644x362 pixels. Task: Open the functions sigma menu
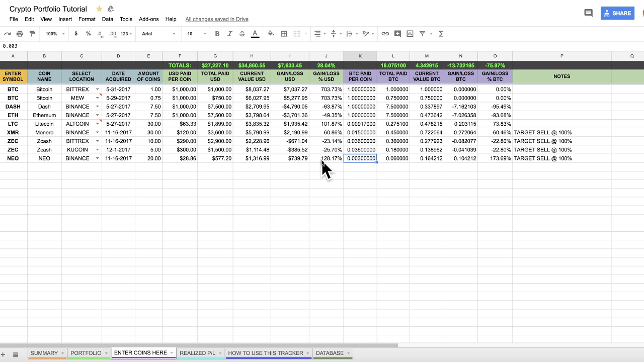(x=441, y=34)
